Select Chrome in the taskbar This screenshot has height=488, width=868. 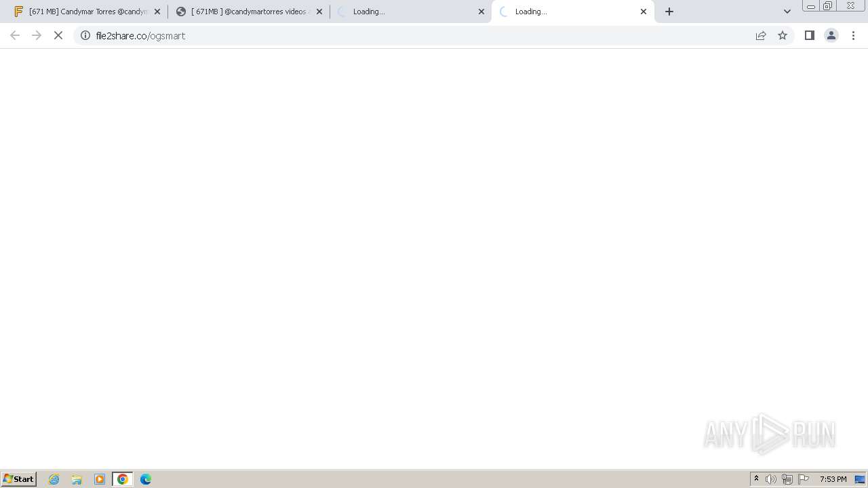coord(123,479)
